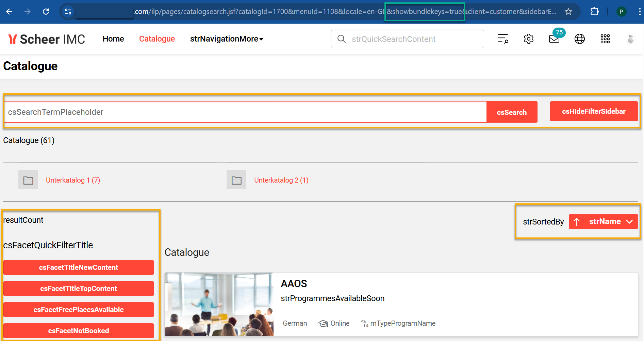Screen dimensions: 644x341
Task: Click the csSearch button
Action: pos(512,112)
